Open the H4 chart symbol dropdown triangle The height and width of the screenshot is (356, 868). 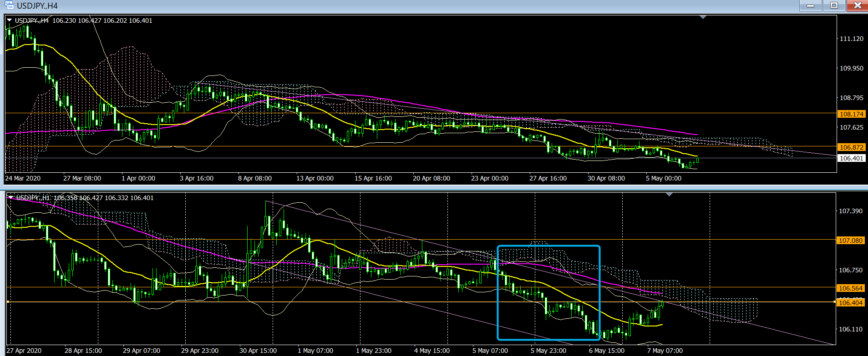click(9, 20)
